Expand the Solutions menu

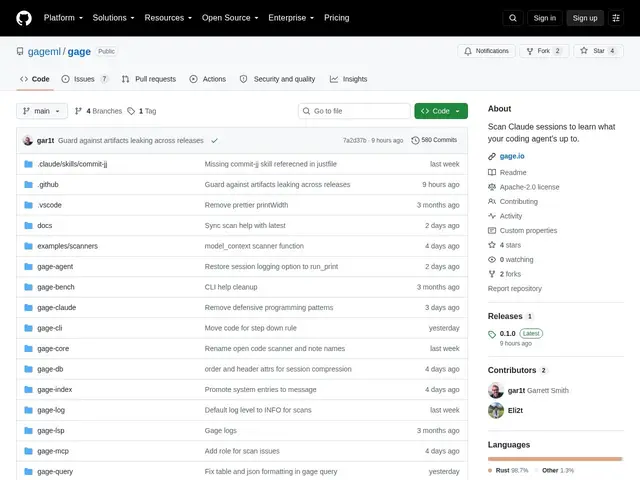113,18
